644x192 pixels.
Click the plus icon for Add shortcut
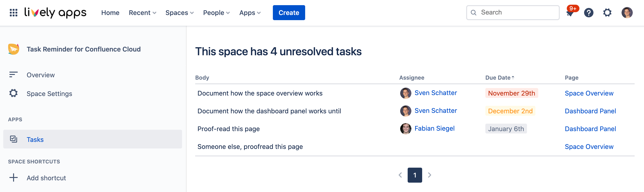[14, 178]
